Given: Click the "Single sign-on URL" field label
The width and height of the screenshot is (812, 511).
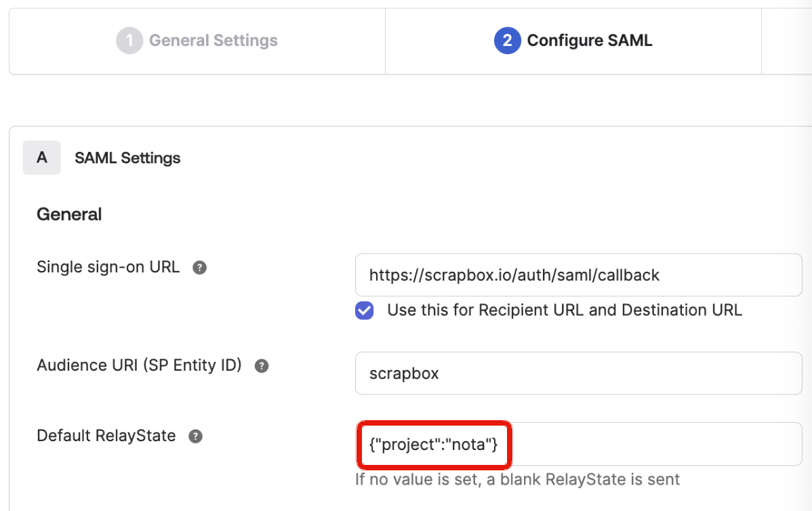Looking at the screenshot, I should point(108,267).
